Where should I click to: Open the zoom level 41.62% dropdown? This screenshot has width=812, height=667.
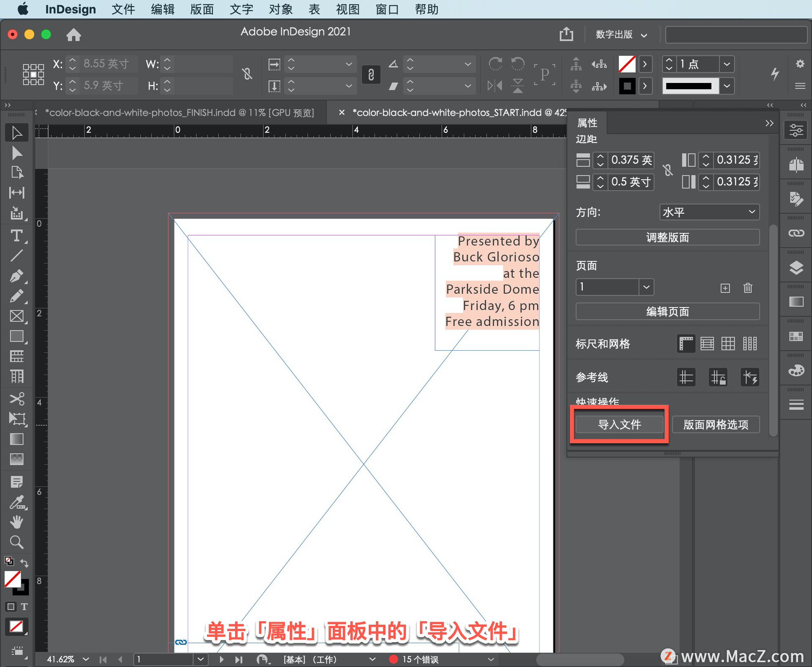(86, 659)
